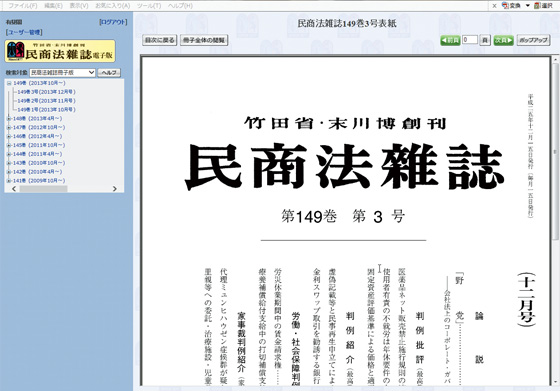Expand the 145巻 (2011年10月~) node
Image resolution: width=560 pixels, height=391 pixels.
pos(9,145)
